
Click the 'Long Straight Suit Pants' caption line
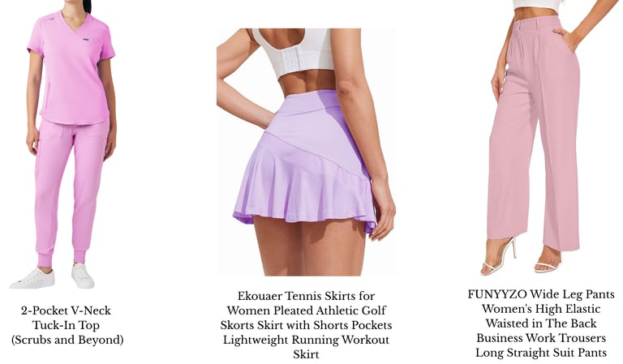coord(541,353)
